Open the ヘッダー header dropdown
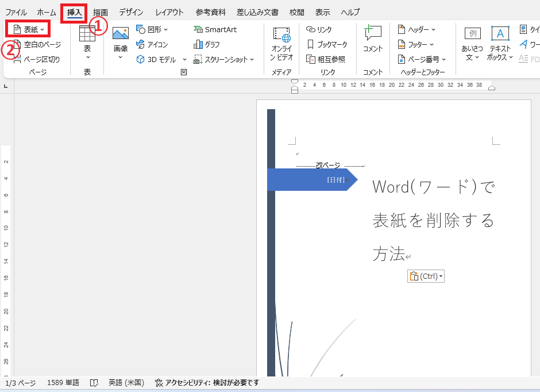 click(416, 30)
